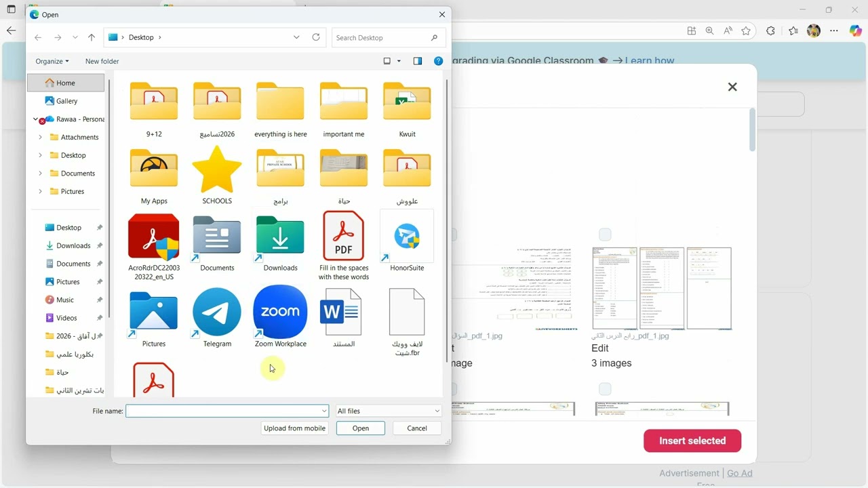Click the Upload from mobile button
This screenshot has height=488, width=868.
294,428
